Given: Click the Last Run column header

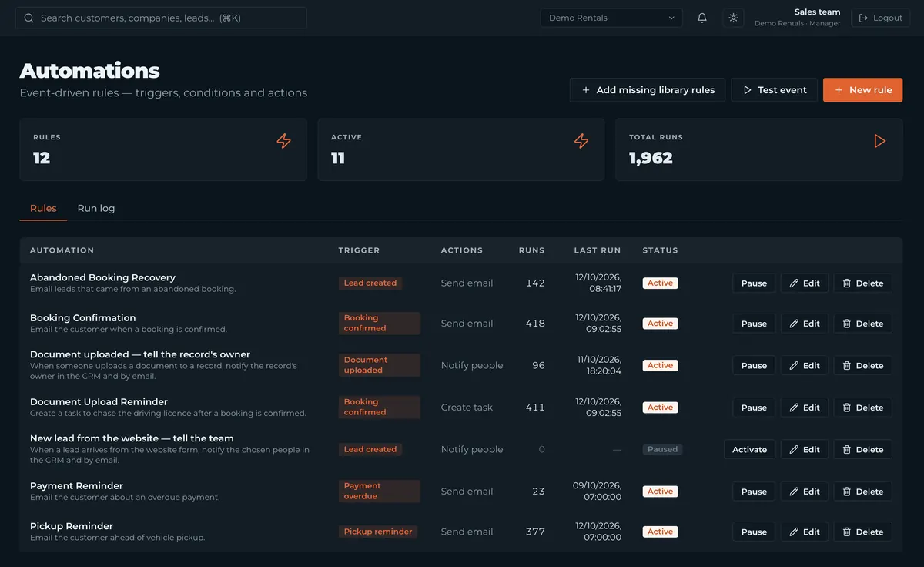Looking at the screenshot, I should pos(597,250).
